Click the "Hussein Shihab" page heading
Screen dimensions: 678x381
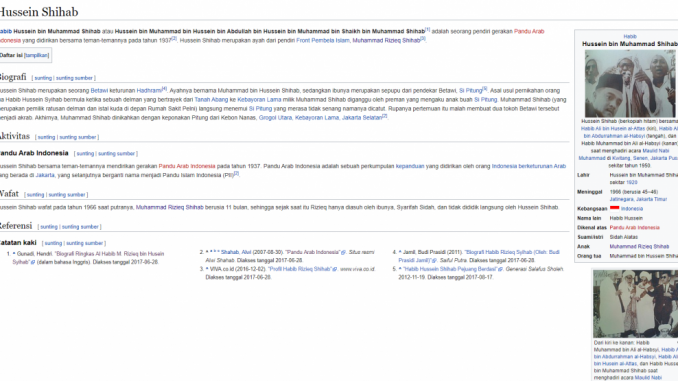pyautogui.click(x=39, y=12)
